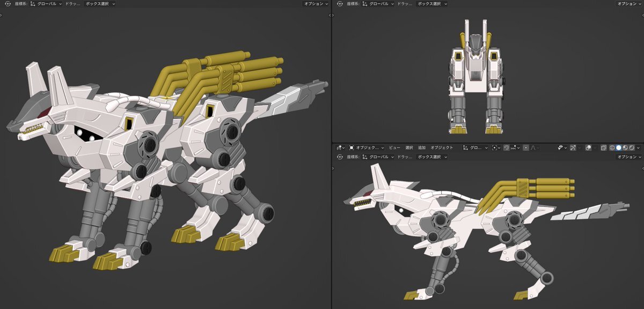This screenshot has height=309, width=644.
Task: Toggle viewport overlays display
Action: click(589, 147)
